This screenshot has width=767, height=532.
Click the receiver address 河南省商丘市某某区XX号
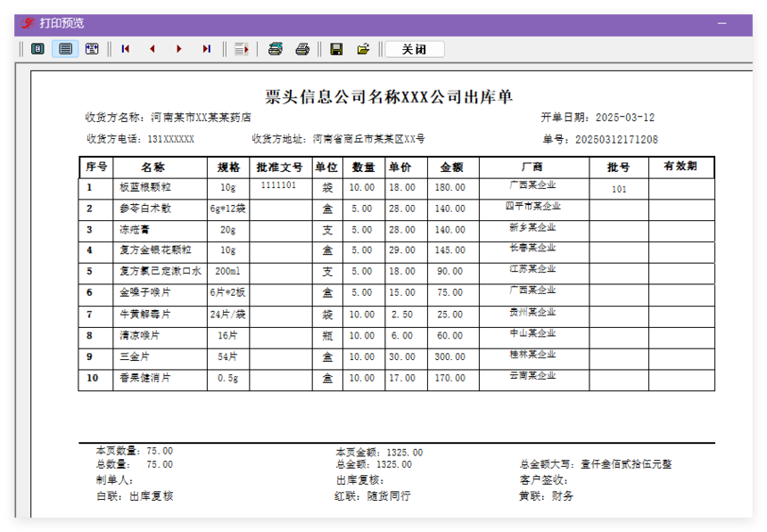(x=369, y=139)
